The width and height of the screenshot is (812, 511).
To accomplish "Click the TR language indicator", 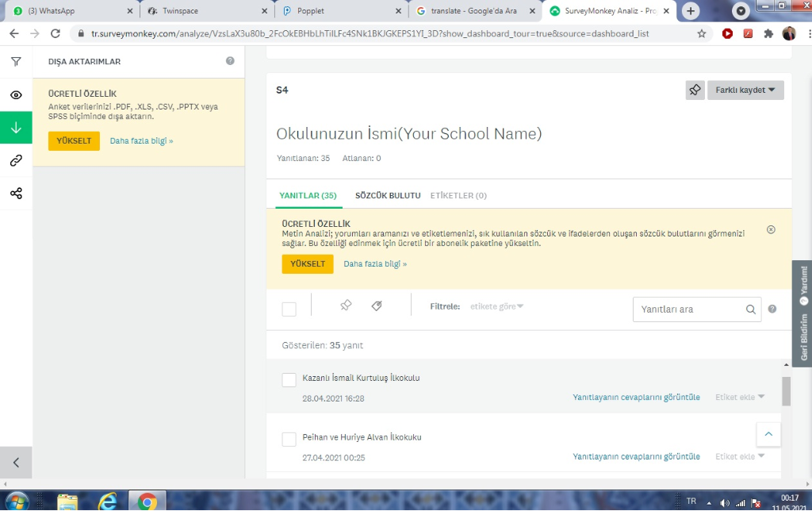I will (691, 501).
